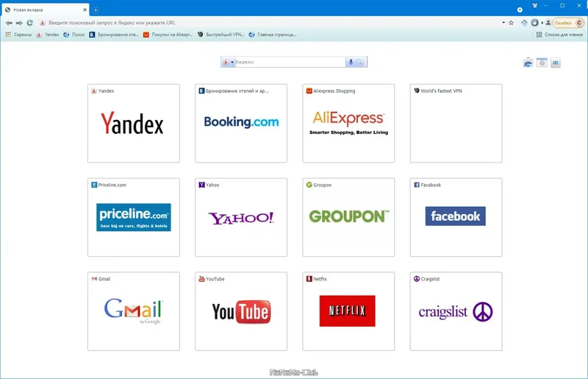
Task: Click the window-with-globe icon right of the search box
Action: [542, 63]
